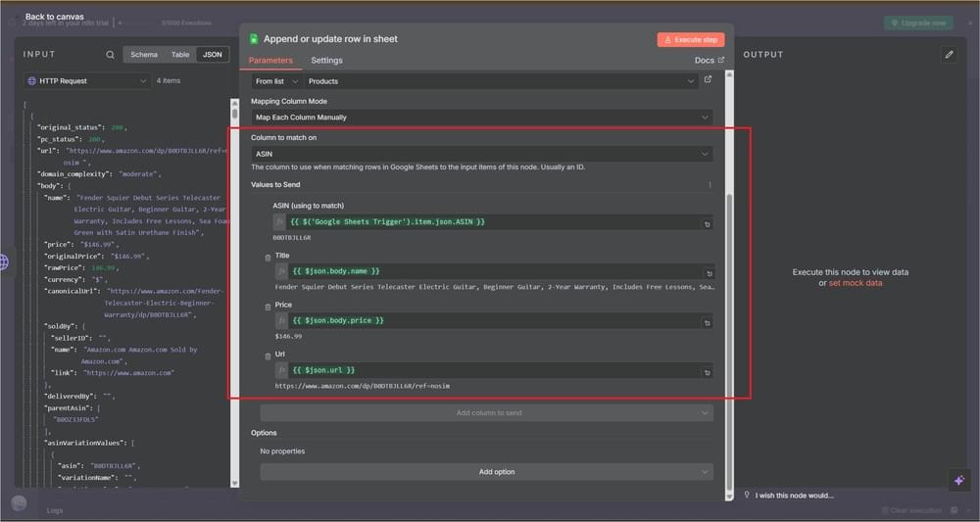
Task: Remove the Price field via its trash icon
Action: (269, 308)
